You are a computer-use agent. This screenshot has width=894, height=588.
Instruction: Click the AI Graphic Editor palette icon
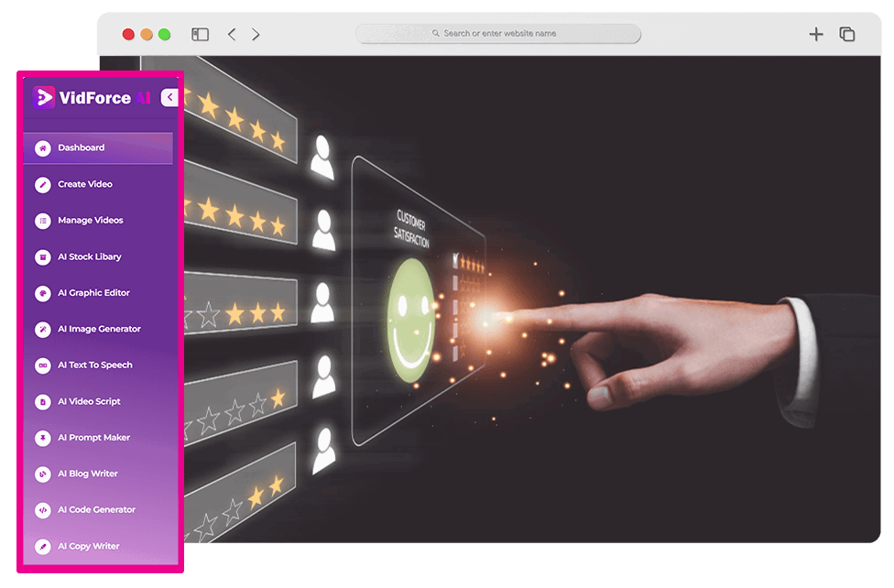(42, 293)
